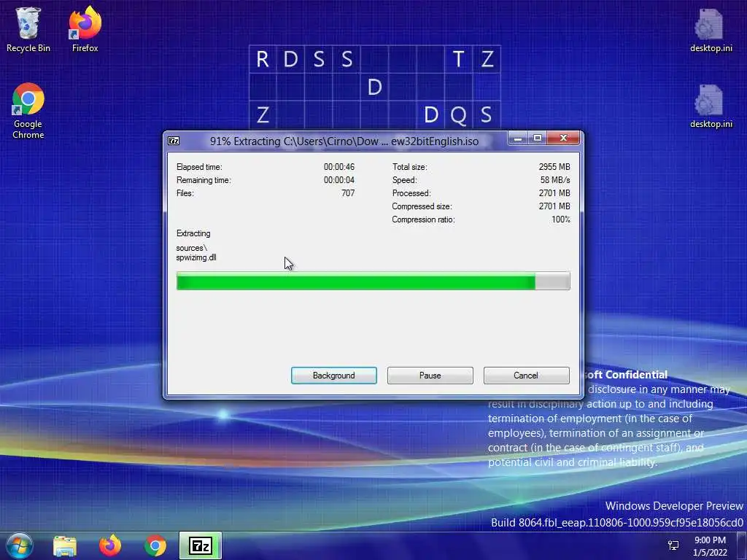Viewport: 747px width, 560px height.
Task: Launch Firefox from the desktop shortcut
Action: click(x=85, y=28)
